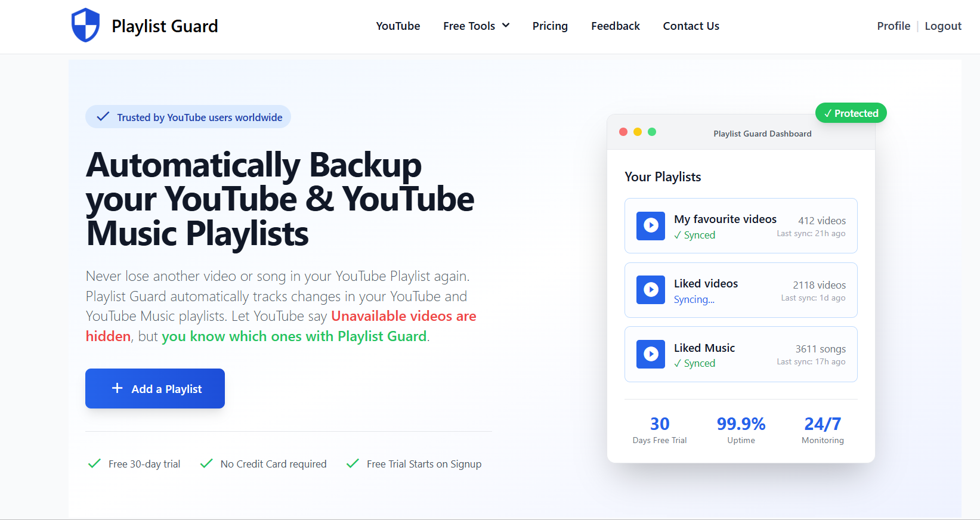Viewport: 980px width, 520px height.
Task: Click the yellow window dot in dashboard
Action: pos(638,132)
